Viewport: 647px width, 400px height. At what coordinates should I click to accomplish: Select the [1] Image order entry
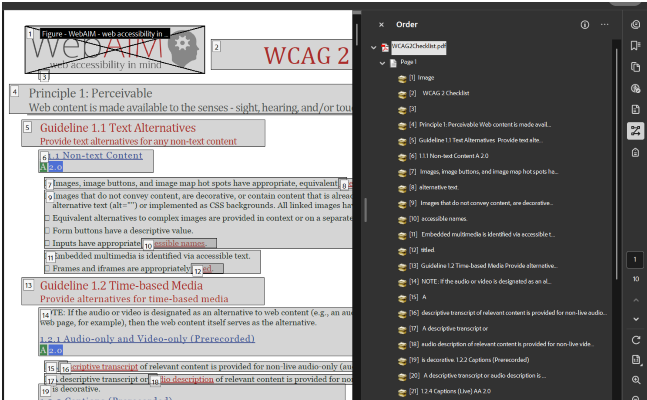[x=421, y=78]
